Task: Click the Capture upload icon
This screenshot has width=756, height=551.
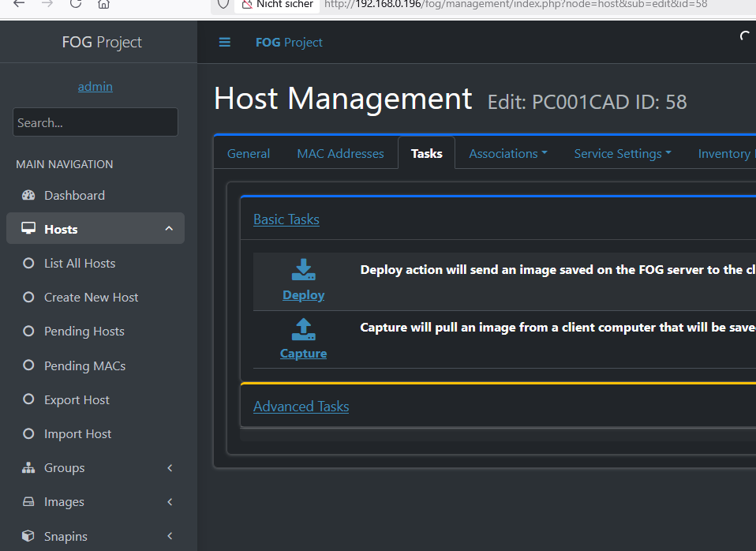Action: click(303, 329)
